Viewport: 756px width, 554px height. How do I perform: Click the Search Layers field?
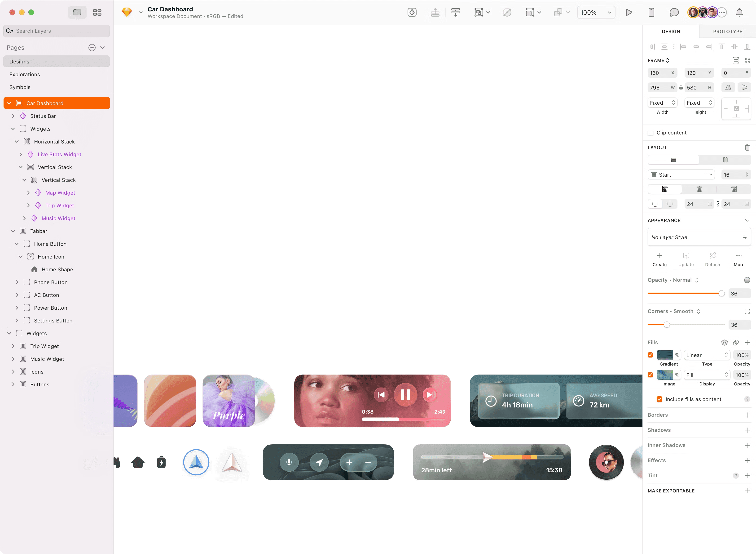pos(57,31)
